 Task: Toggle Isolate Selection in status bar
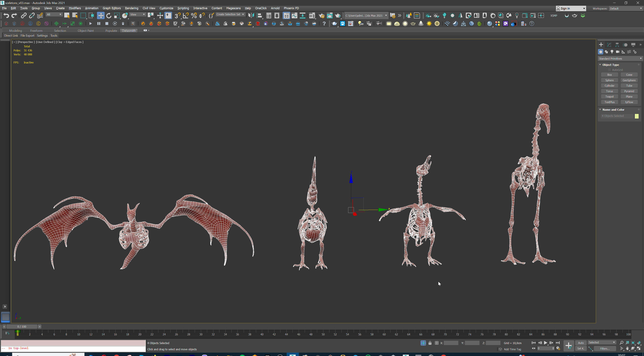click(423, 343)
